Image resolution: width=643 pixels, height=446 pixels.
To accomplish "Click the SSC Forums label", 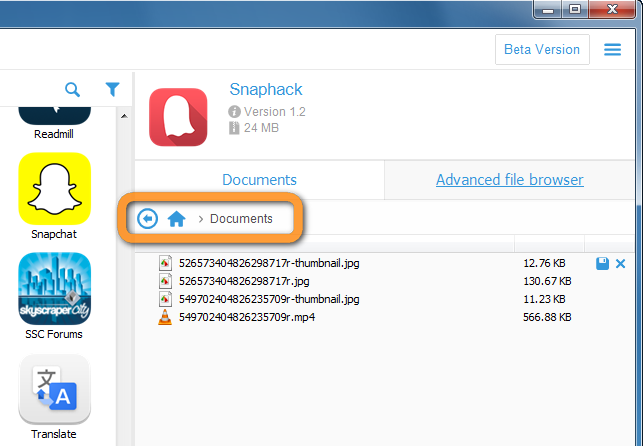I will click(x=54, y=334).
